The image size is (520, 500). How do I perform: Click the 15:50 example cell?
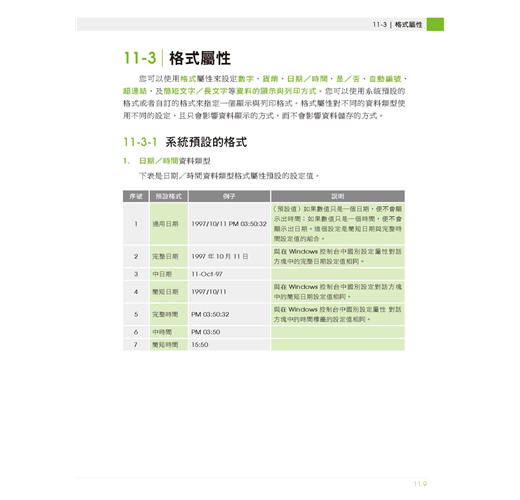pyautogui.click(x=229, y=345)
